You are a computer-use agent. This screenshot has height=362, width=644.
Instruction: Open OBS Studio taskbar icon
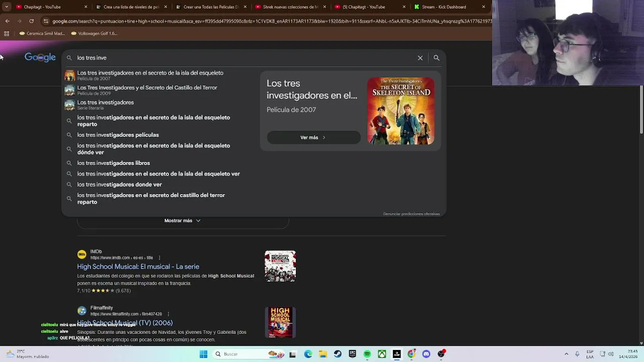pos(441,354)
